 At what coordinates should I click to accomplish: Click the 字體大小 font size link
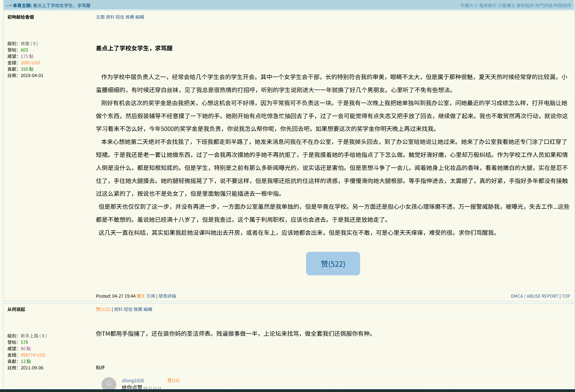(x=469, y=5)
